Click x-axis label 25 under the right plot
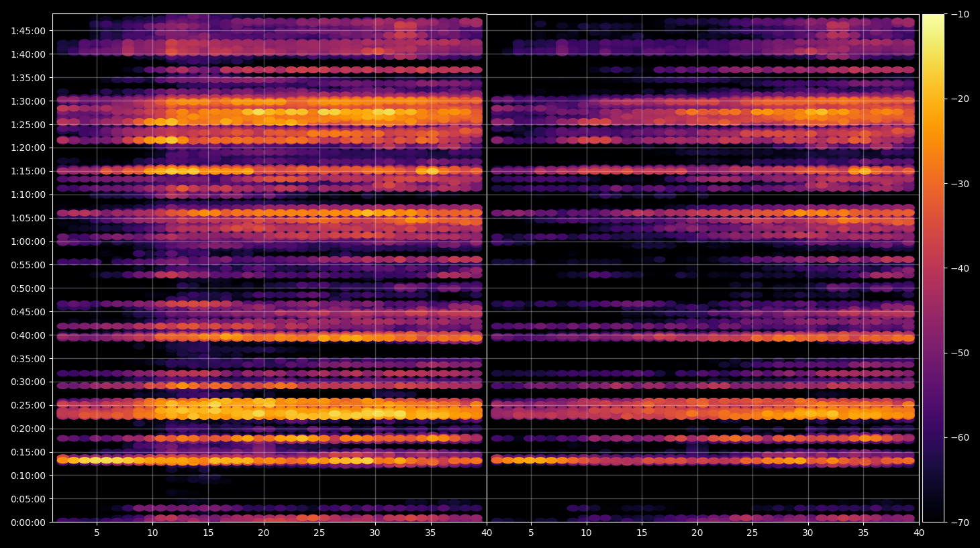Screen dimensions: 980x548 (752, 533)
